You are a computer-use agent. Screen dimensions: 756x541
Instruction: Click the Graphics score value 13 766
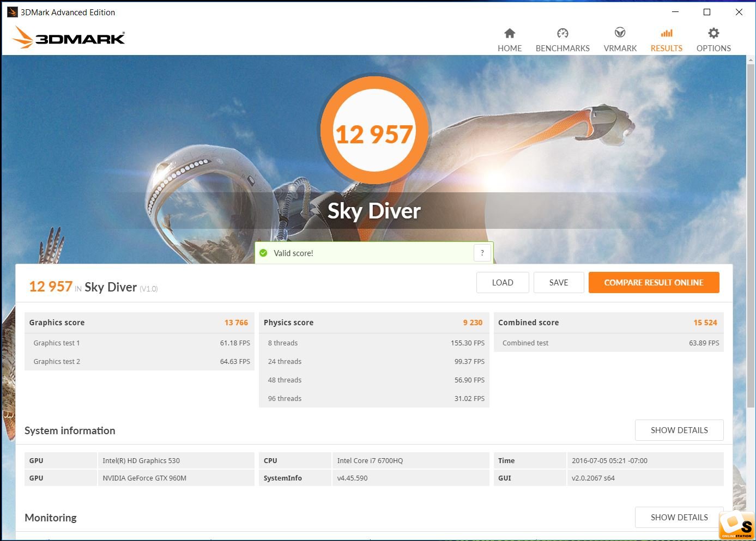pyautogui.click(x=236, y=323)
